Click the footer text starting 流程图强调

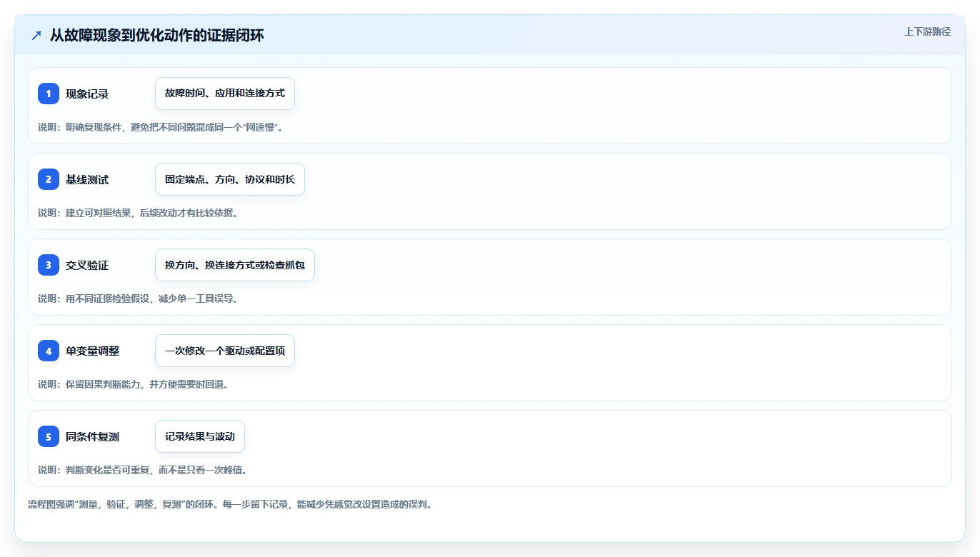[x=230, y=504]
